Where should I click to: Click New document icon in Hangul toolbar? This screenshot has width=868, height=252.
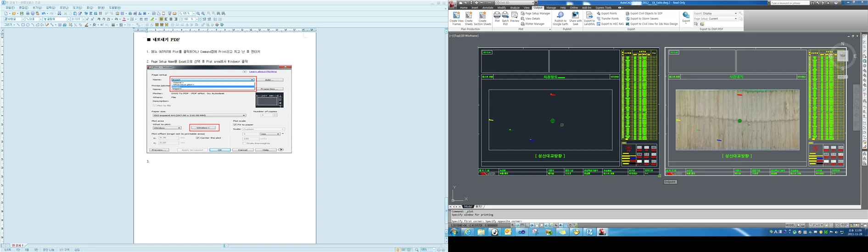coord(6,13)
